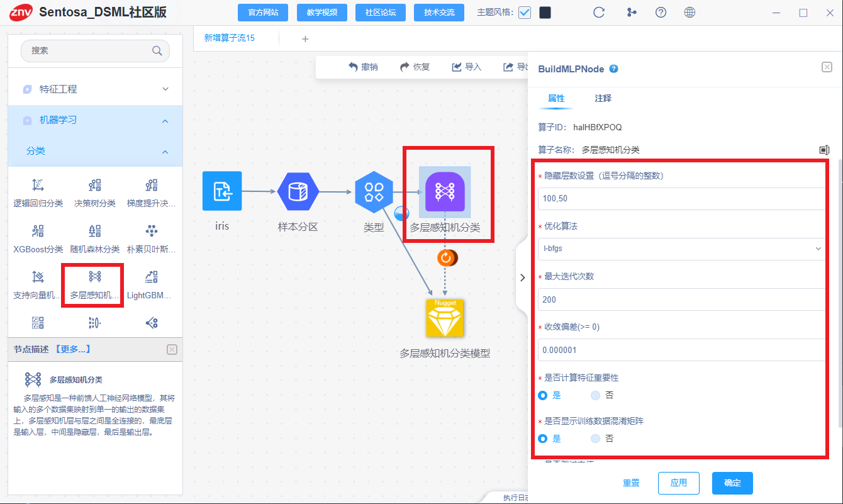This screenshot has width=843, height=504.
Task: Select the 决策树分类 operator icon
Action: click(95, 185)
